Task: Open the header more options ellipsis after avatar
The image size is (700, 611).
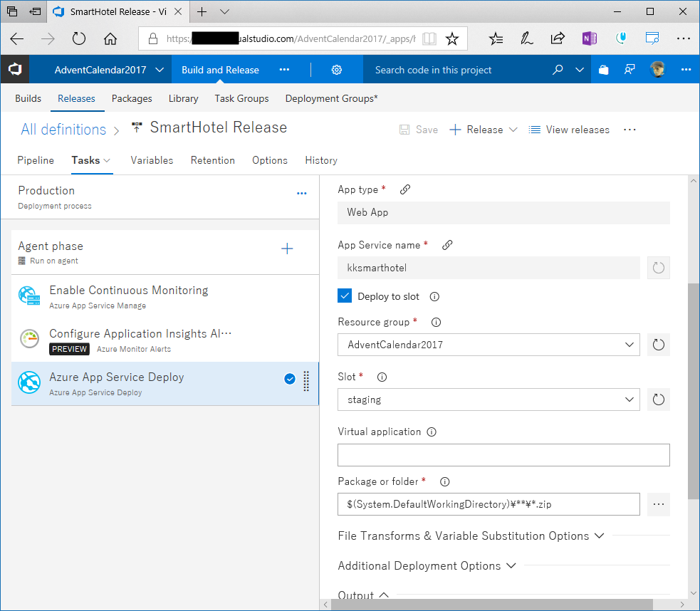Action: pyautogui.click(x=686, y=70)
